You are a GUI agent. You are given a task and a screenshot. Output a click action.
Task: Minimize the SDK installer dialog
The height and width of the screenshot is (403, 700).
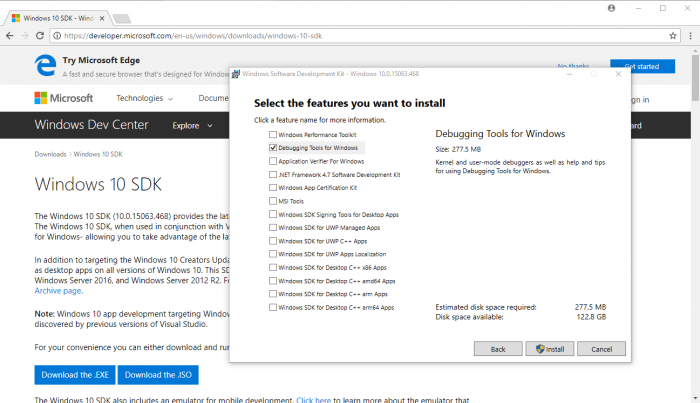[x=569, y=74]
